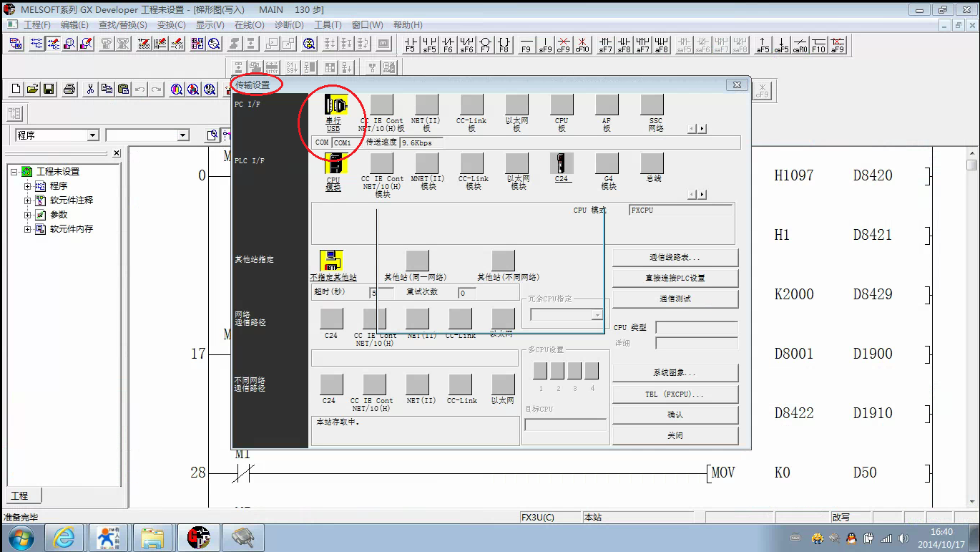Screen dimensions: 980x552
Task: Click the 重试次数 input field
Action: tap(466, 293)
